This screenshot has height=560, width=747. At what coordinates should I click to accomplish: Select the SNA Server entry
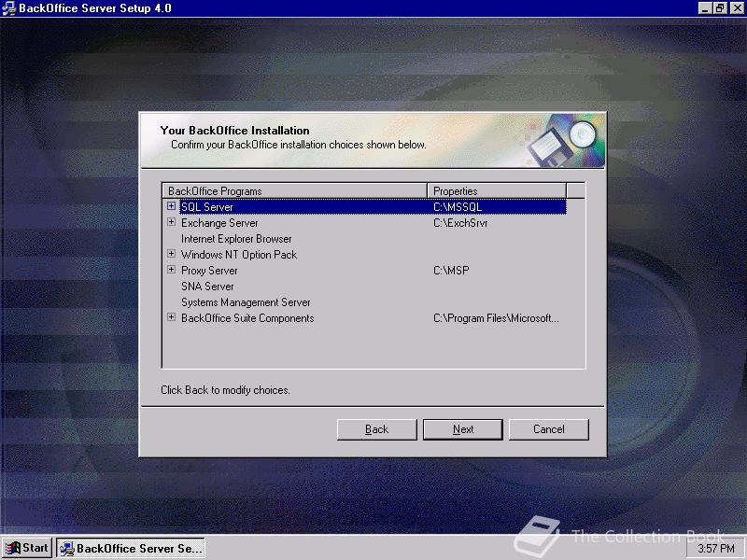click(207, 287)
